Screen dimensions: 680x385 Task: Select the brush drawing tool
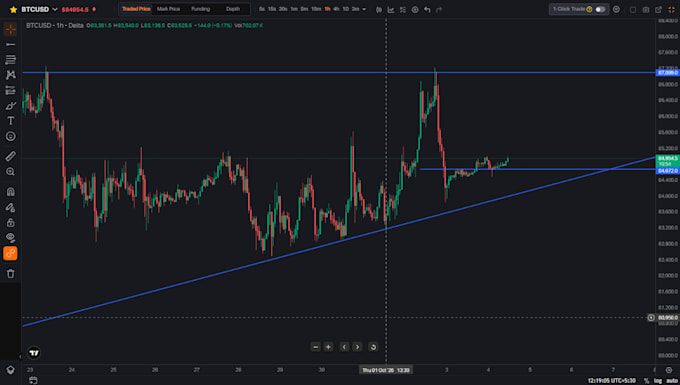pyautogui.click(x=10, y=106)
